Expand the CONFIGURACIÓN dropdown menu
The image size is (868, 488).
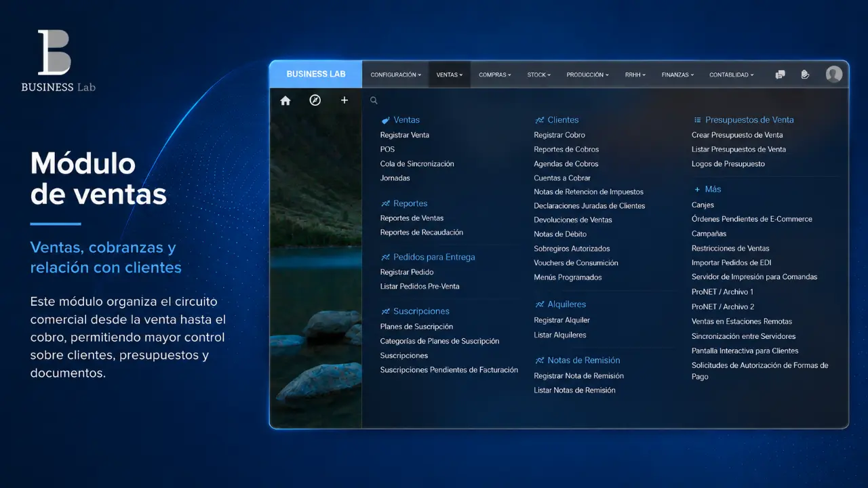pos(396,75)
